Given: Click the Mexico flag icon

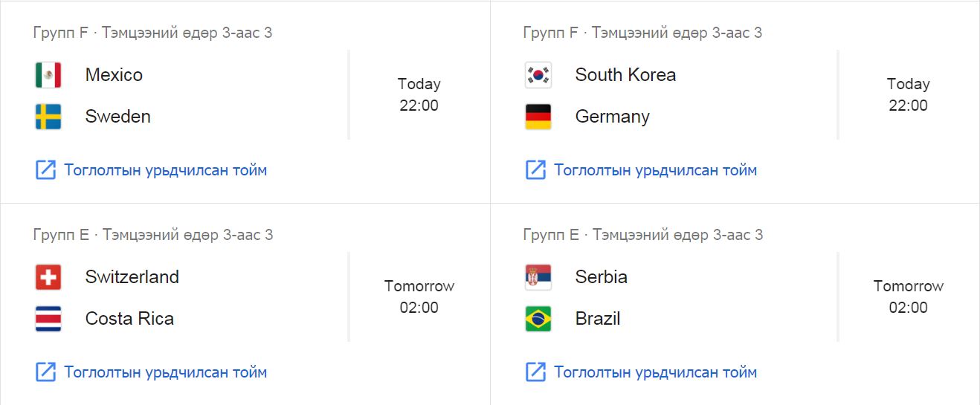Looking at the screenshot, I should [48, 75].
